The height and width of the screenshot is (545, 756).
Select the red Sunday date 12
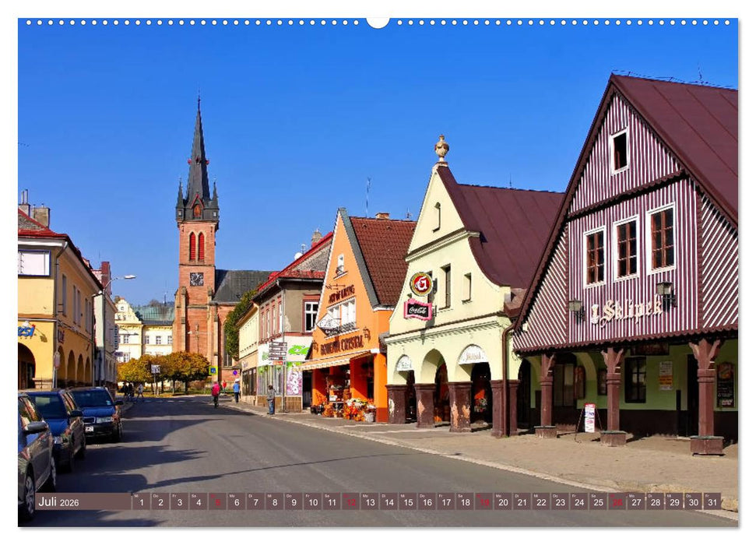click(x=350, y=504)
